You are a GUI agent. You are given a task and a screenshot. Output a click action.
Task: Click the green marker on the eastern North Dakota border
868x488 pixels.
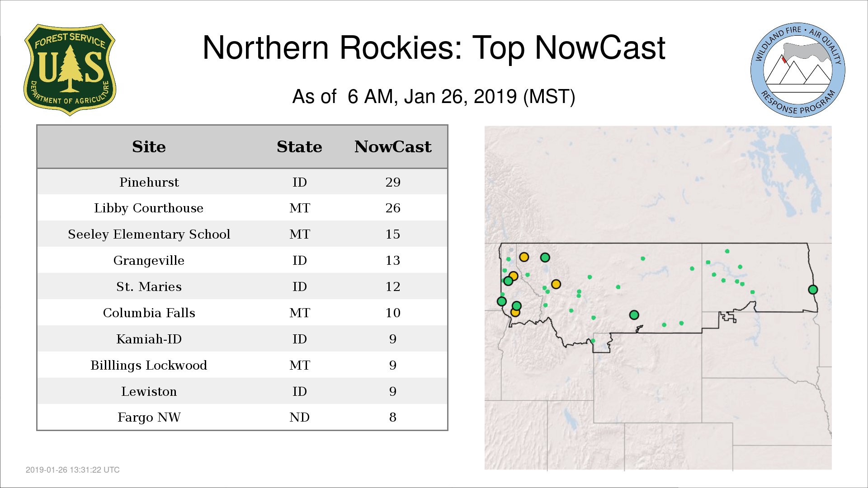point(812,290)
